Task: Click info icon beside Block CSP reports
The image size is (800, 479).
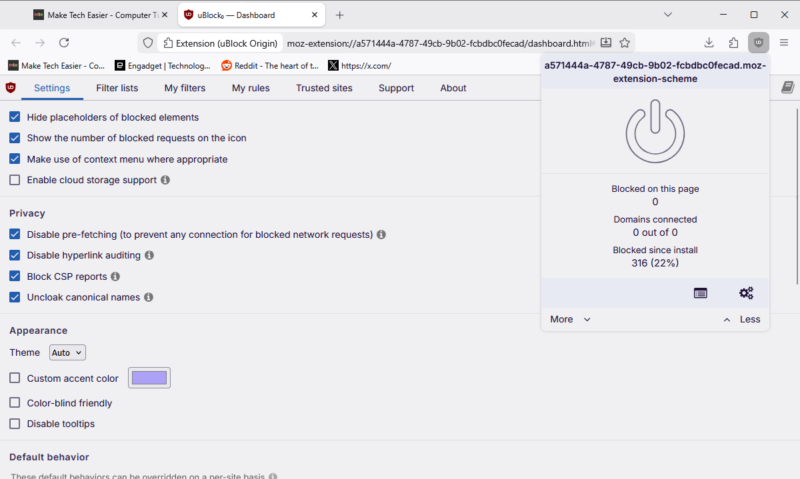Action: [115, 276]
